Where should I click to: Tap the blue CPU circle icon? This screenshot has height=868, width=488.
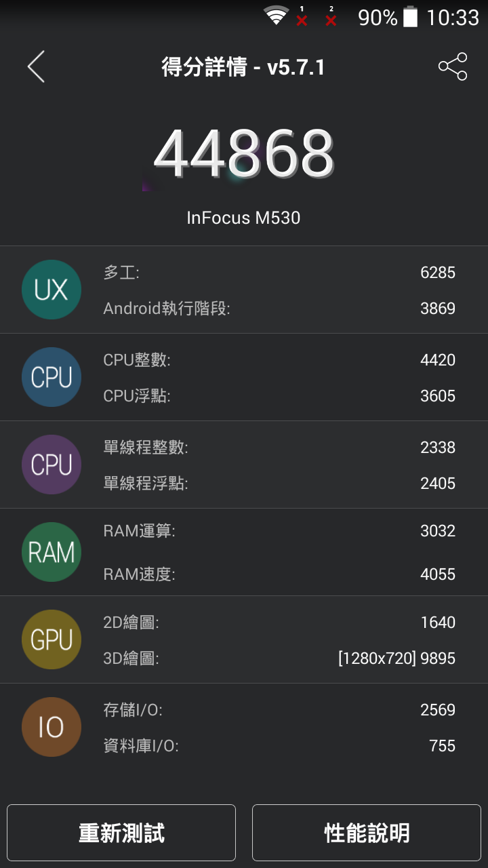[x=52, y=377]
